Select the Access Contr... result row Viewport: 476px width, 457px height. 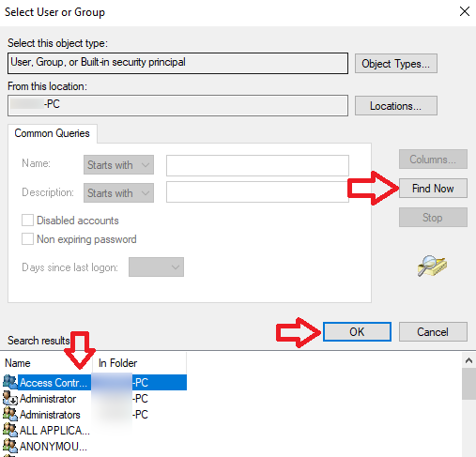pyautogui.click(x=95, y=382)
